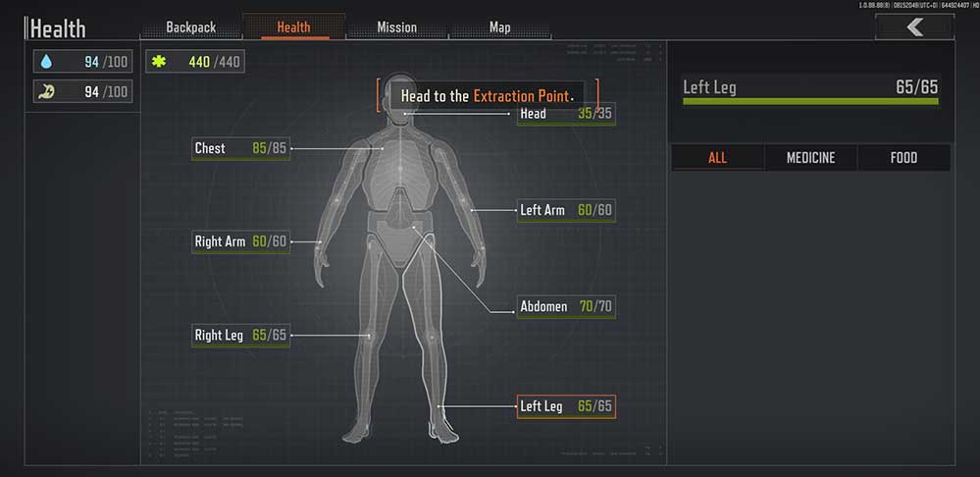
Task: Select the Right Arm 60/60 label
Action: pos(240,241)
